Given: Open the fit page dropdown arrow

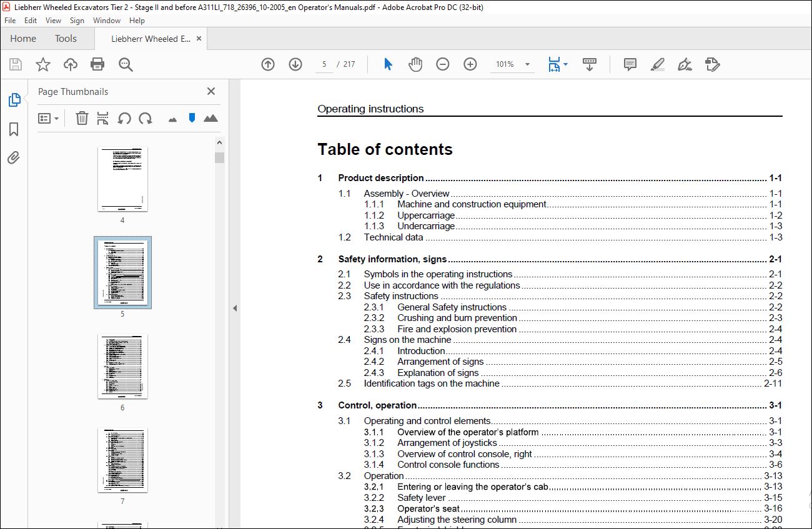Looking at the screenshot, I should (x=566, y=64).
